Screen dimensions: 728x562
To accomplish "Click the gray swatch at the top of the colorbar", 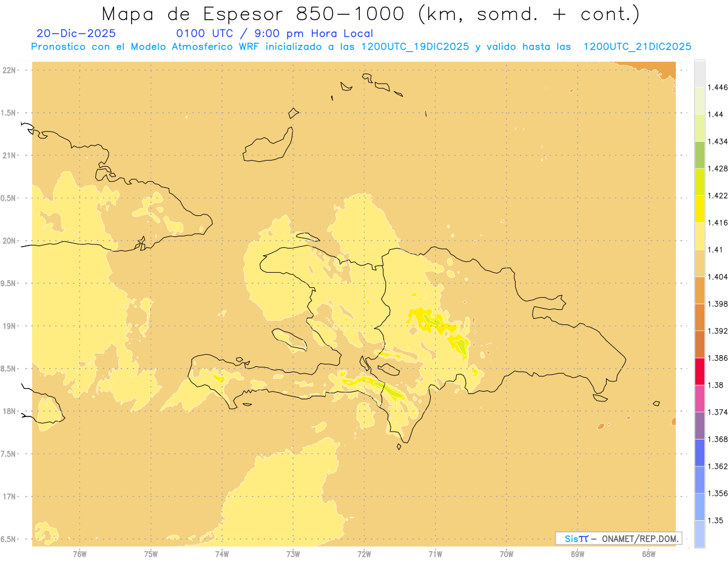I will point(699,73).
